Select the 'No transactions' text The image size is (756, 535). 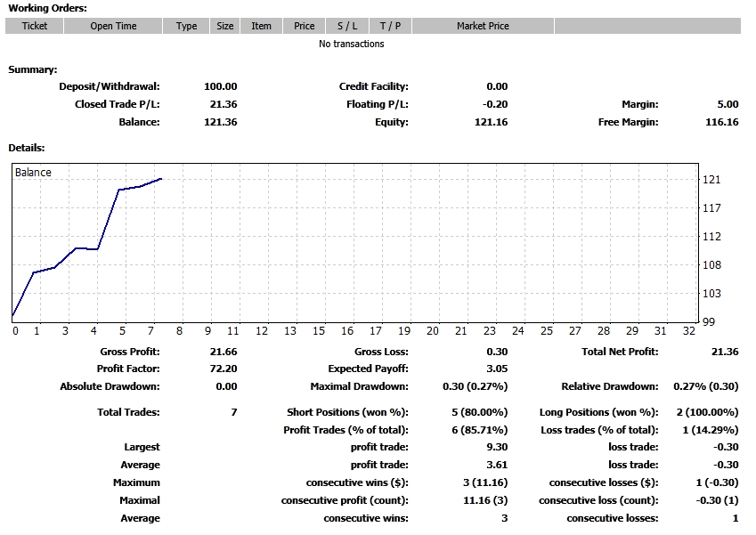click(351, 44)
